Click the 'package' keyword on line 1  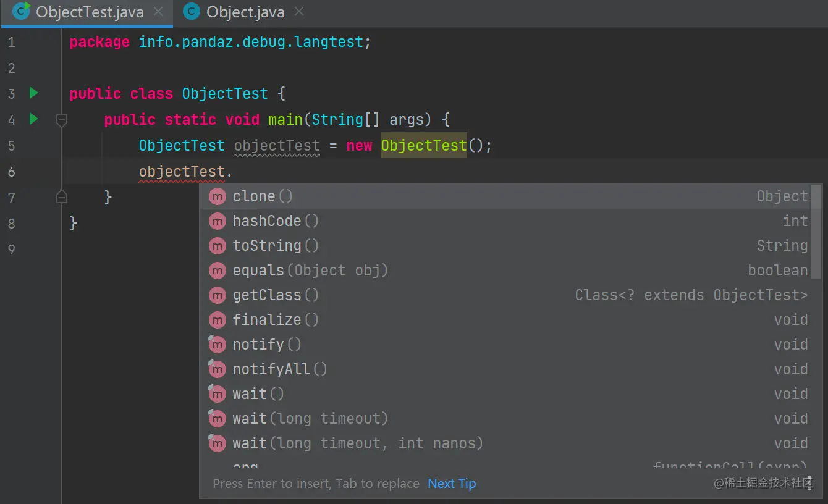99,42
